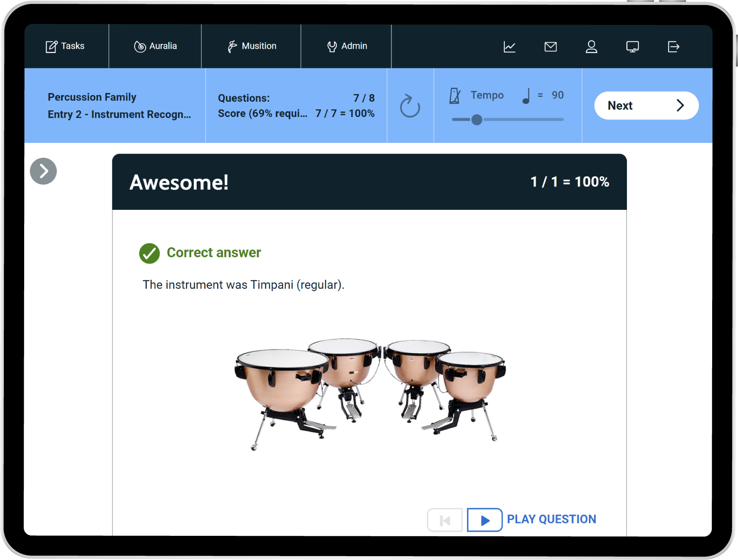Click the monitor display icon

pos(632,47)
